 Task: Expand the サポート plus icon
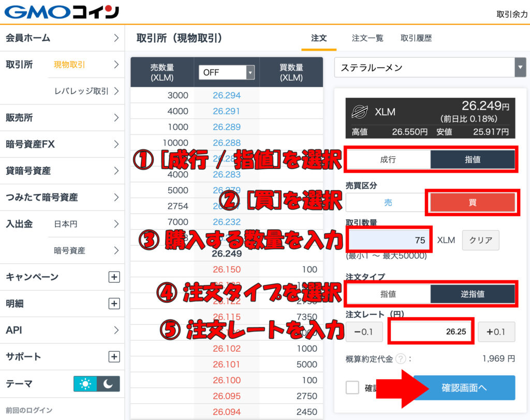[x=114, y=356]
